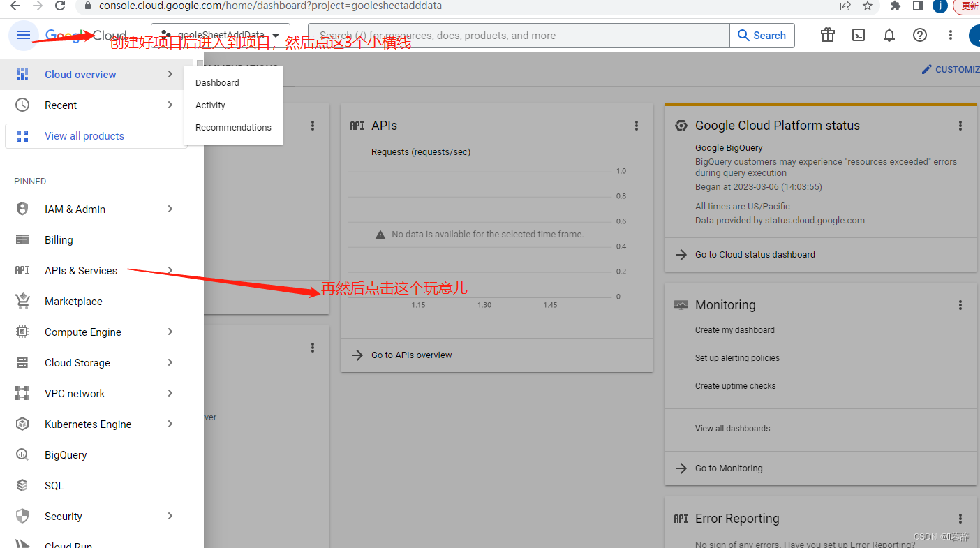Click the Customize dashboard button
980x548 pixels.
[951, 69]
